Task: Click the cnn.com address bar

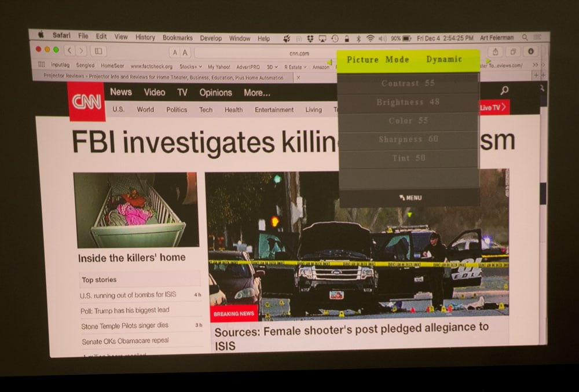Action: [299, 53]
